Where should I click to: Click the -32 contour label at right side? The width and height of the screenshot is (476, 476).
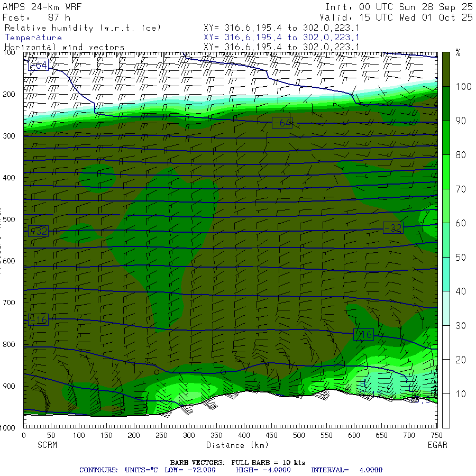coord(393,228)
